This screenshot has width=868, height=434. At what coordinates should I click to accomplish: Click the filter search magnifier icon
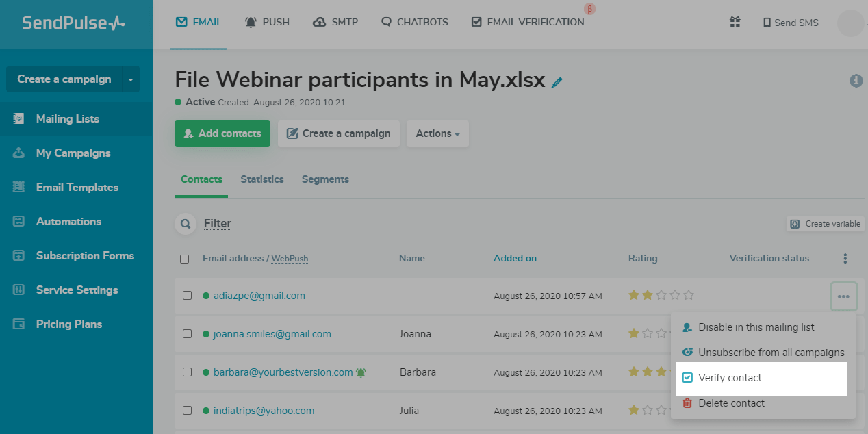coord(185,224)
